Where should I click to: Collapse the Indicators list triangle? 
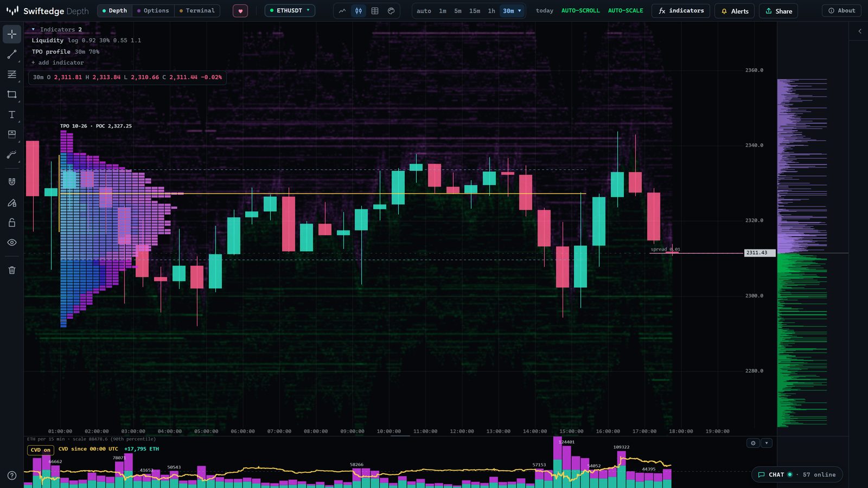[33, 29]
